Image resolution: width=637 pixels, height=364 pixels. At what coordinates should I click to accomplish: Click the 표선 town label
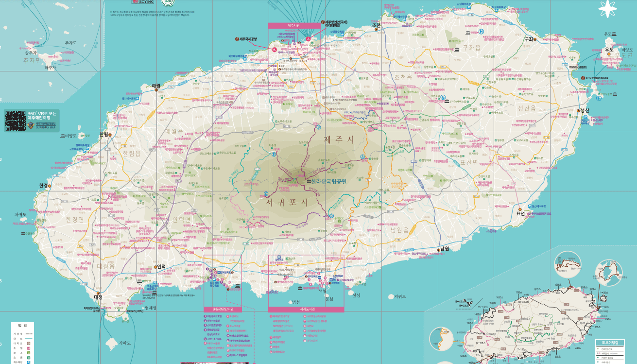pyautogui.click(x=520, y=214)
